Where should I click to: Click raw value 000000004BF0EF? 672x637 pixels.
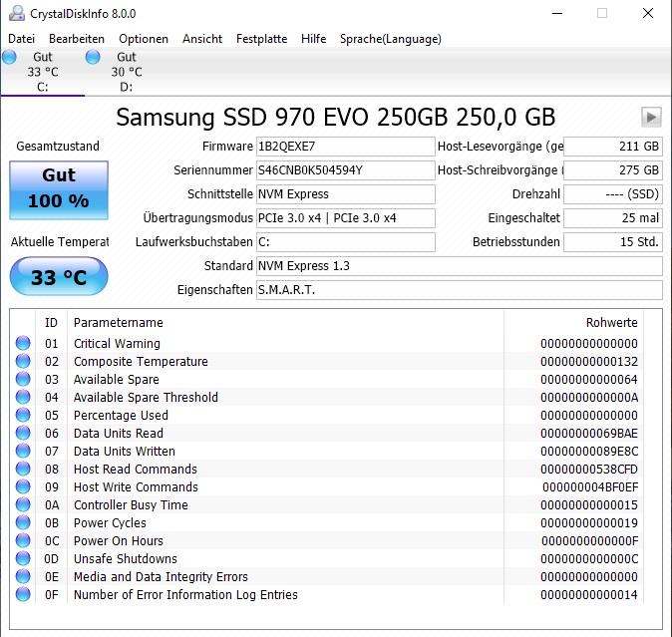pyautogui.click(x=590, y=487)
